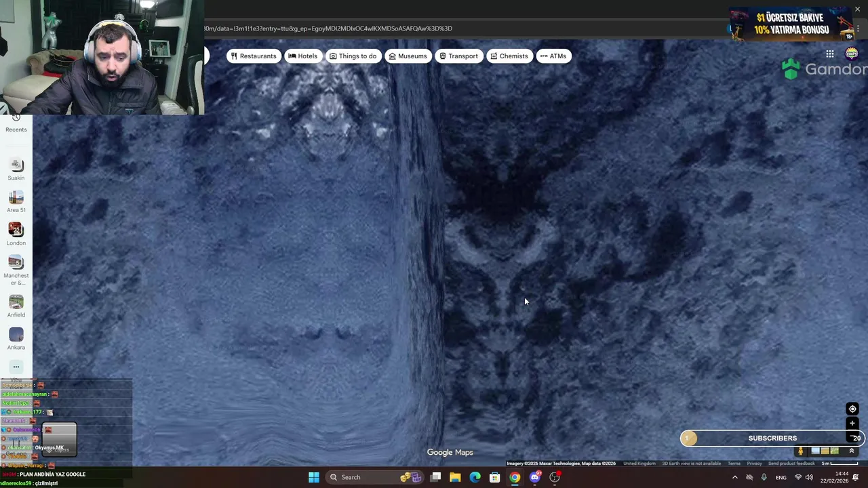Open the Wi-Fi network settings
Viewport: 868px width, 488px height.
(x=798, y=477)
